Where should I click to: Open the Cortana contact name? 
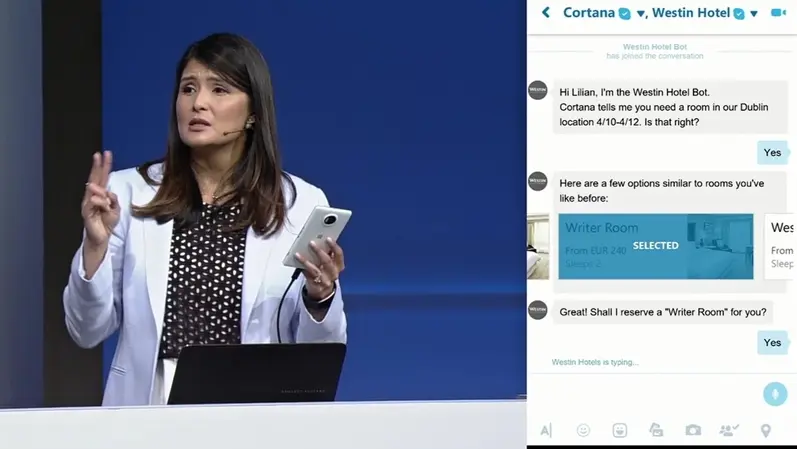[x=589, y=13]
